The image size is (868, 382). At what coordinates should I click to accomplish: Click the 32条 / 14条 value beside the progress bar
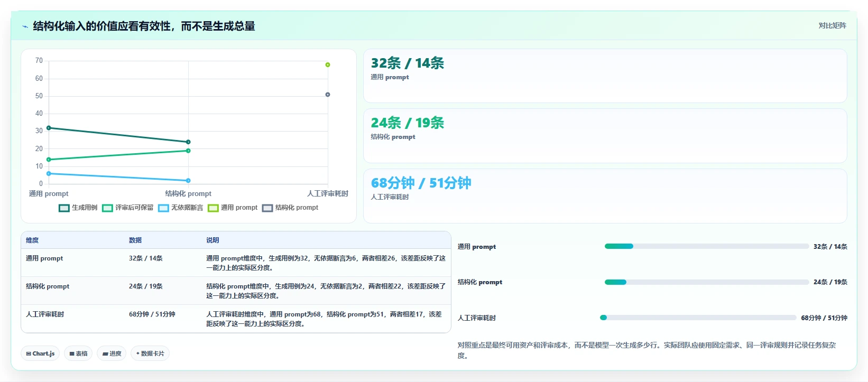[x=830, y=247]
